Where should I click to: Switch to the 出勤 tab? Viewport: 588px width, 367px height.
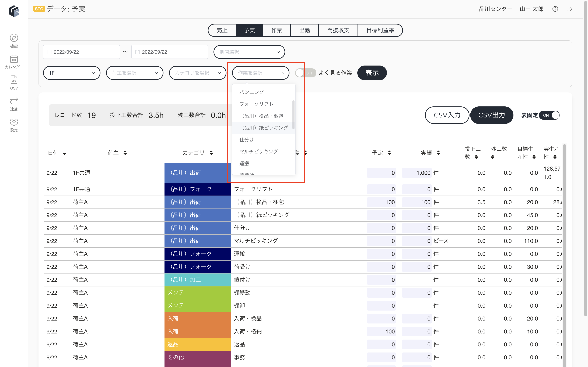click(304, 30)
